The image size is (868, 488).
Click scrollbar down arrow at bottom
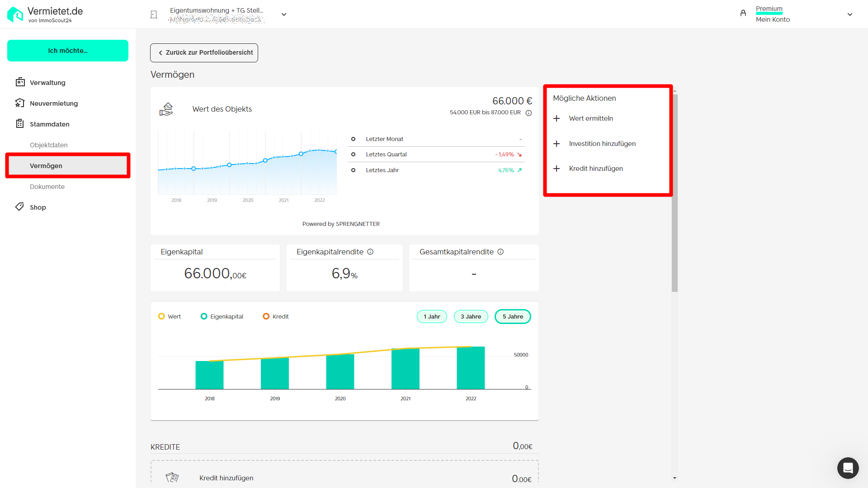click(x=675, y=478)
